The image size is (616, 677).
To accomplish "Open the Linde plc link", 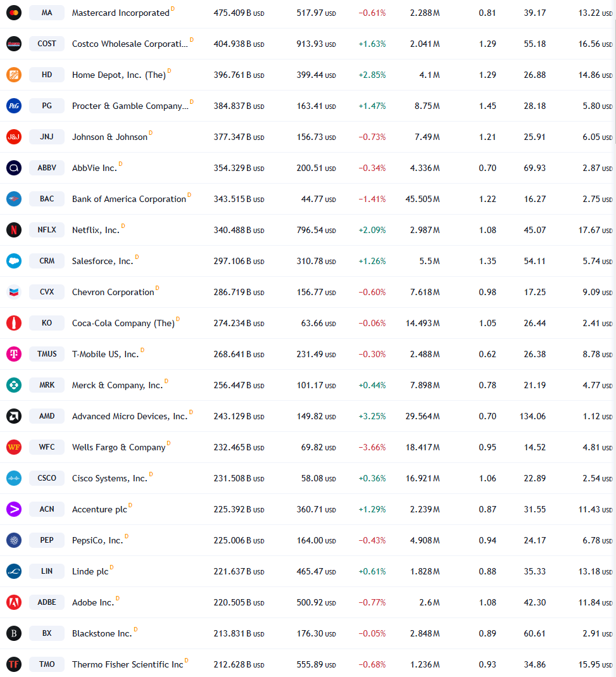I will click(91, 571).
